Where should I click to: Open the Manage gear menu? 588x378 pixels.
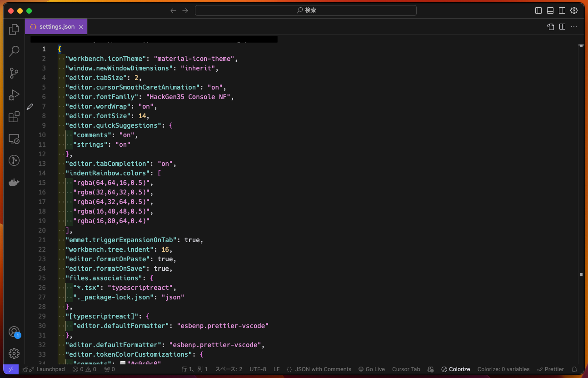[14, 353]
